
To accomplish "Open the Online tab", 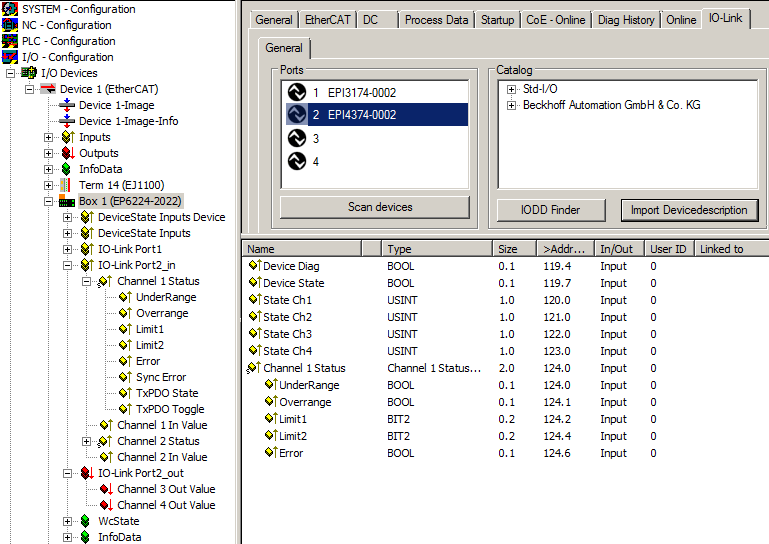I will 681,20.
